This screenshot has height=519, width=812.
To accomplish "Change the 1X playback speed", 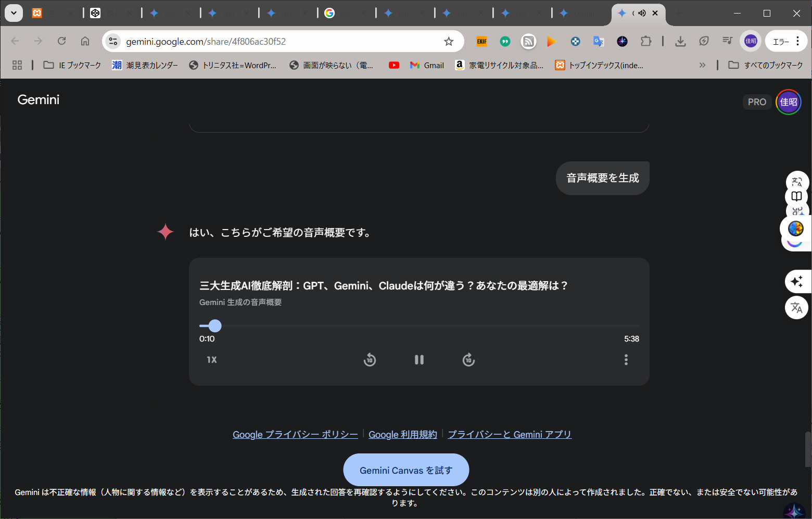I will (212, 360).
